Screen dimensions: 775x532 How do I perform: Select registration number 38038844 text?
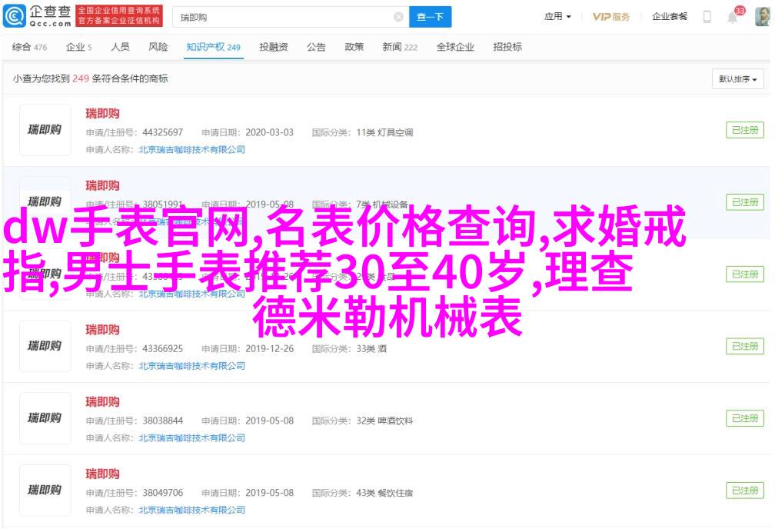tap(163, 421)
